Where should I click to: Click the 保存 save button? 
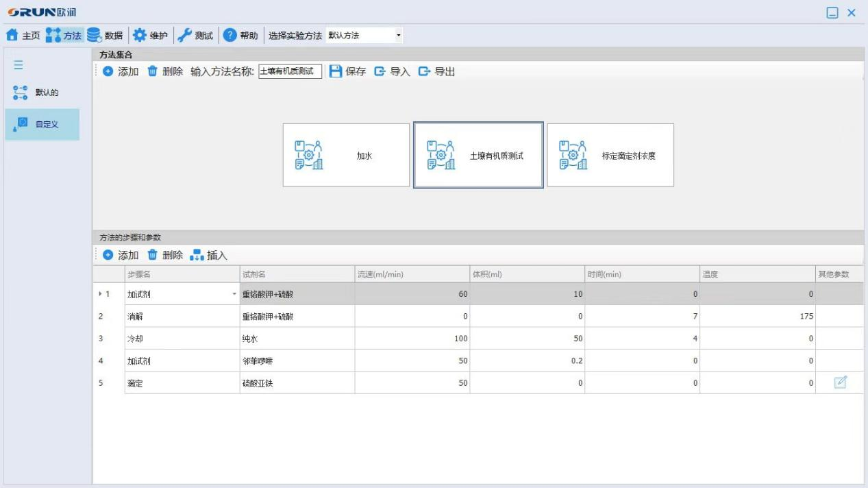347,71
